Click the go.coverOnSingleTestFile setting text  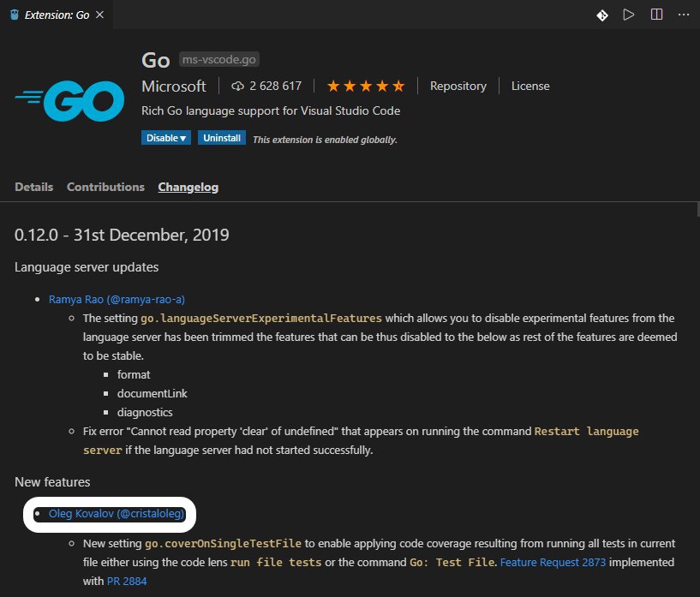(x=224, y=543)
